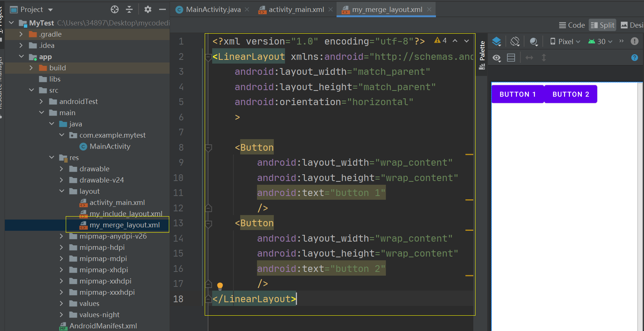Collapse the app module node

21,56
